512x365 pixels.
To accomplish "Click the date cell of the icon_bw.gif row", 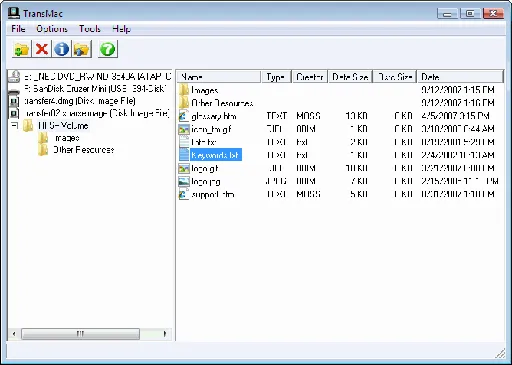I will 457,129.
